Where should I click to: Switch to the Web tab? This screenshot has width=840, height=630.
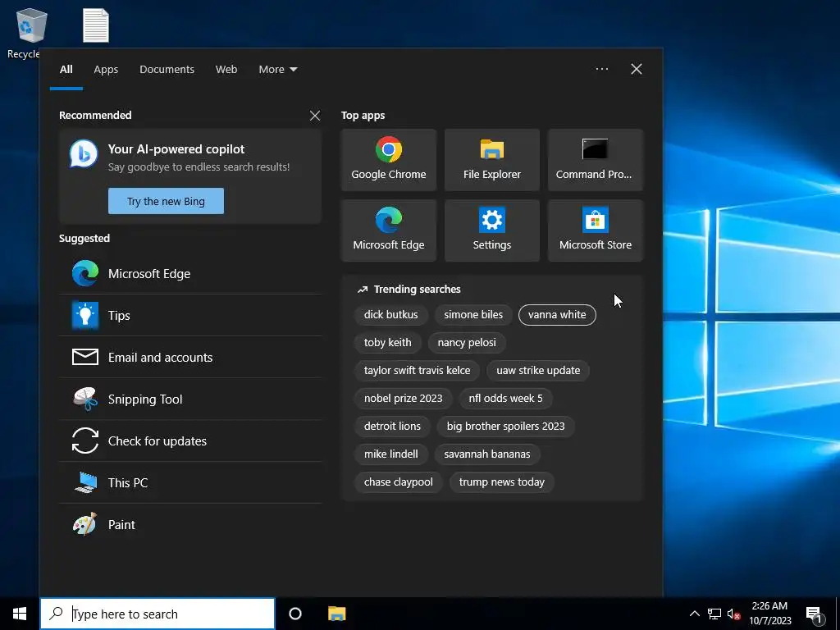(226, 69)
